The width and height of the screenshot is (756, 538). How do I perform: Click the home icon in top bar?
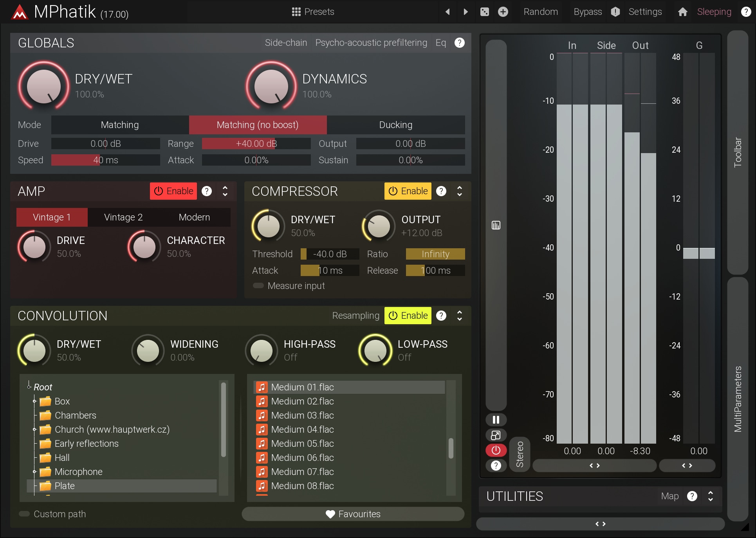click(x=682, y=12)
